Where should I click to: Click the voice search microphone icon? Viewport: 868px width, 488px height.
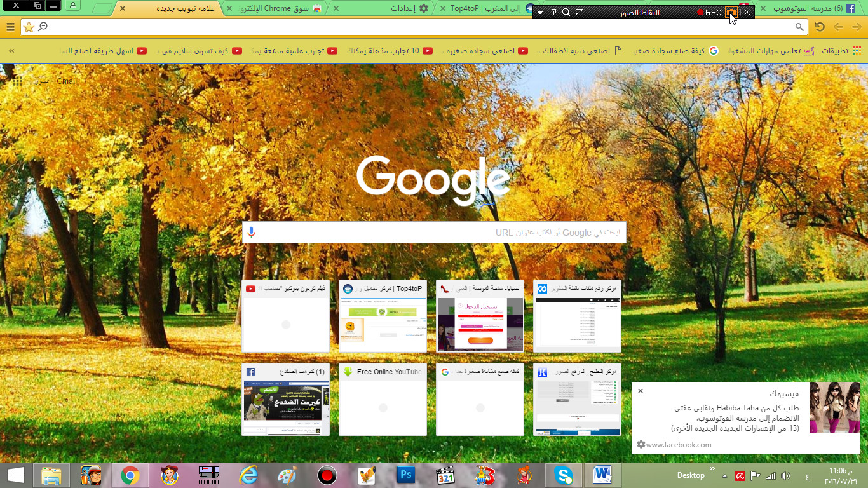click(252, 233)
